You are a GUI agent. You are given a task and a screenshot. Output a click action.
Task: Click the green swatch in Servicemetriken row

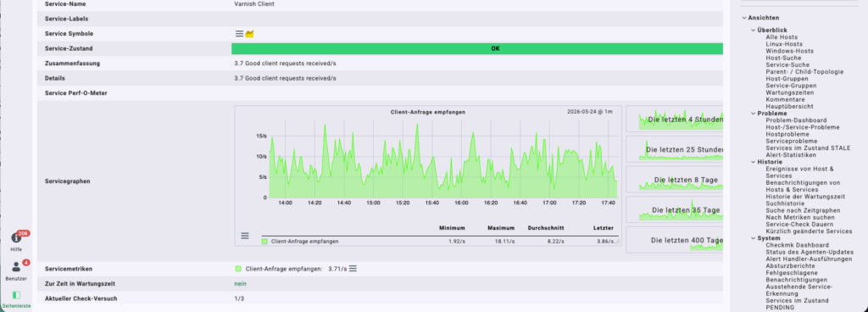pos(238,269)
